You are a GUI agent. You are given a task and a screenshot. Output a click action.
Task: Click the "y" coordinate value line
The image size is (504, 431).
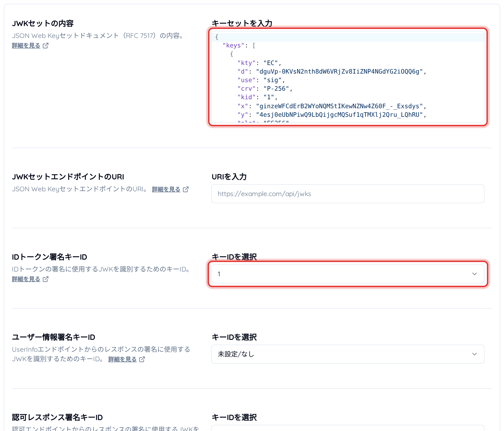point(332,115)
